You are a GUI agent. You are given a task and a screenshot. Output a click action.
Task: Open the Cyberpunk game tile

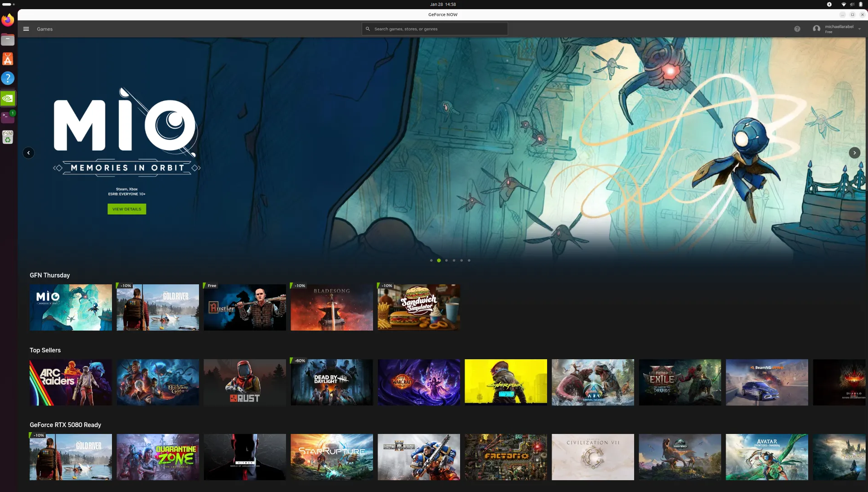[506, 382]
